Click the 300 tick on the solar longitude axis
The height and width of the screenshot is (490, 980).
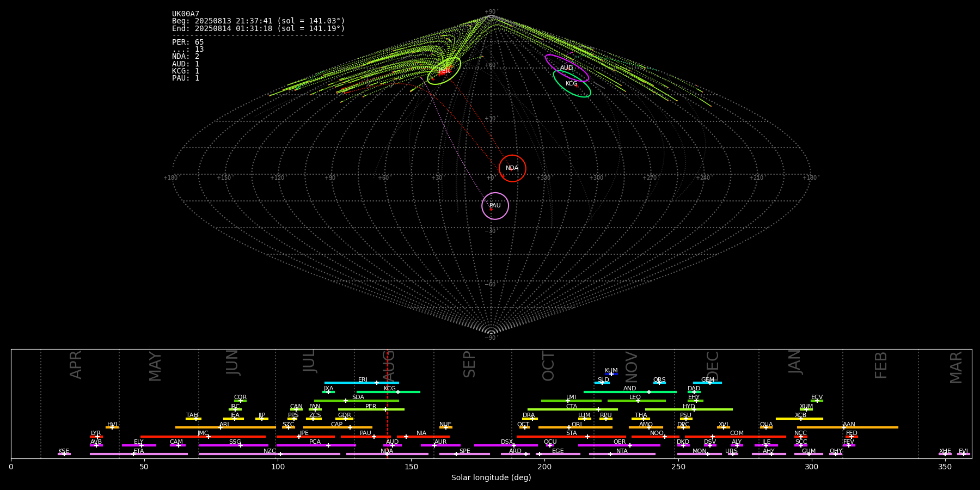(811, 467)
